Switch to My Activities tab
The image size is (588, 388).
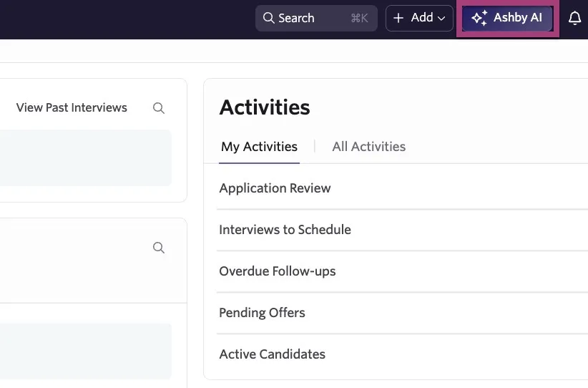[x=259, y=147]
